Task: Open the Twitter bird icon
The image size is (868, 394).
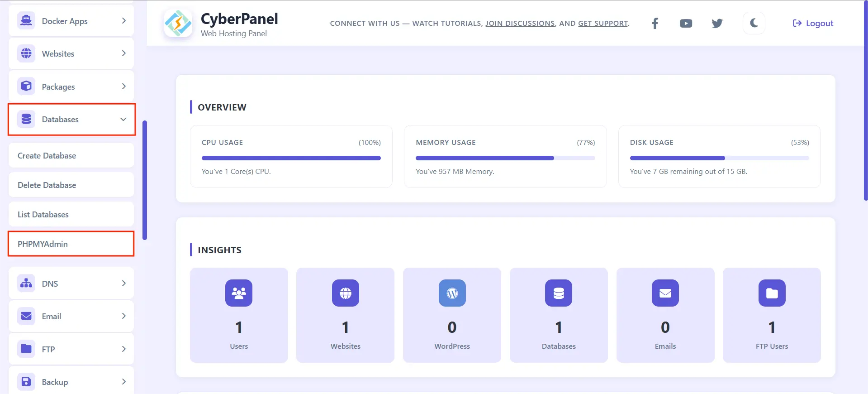Action: (x=717, y=23)
